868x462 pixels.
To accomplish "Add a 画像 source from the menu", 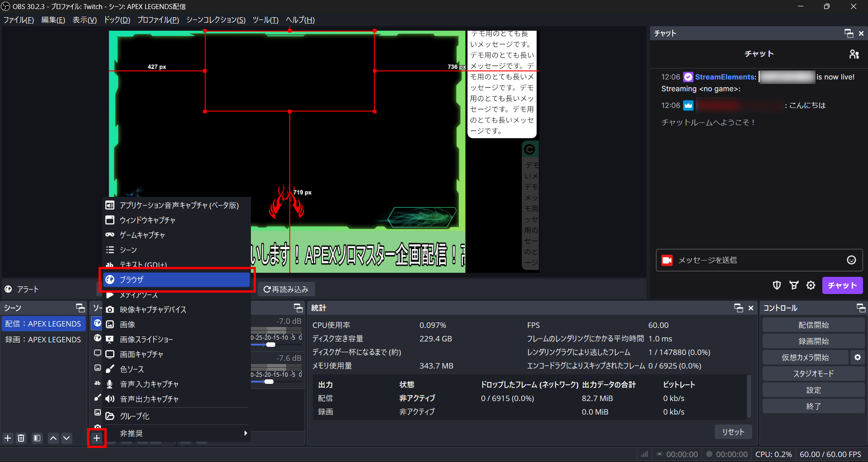I will (176, 325).
